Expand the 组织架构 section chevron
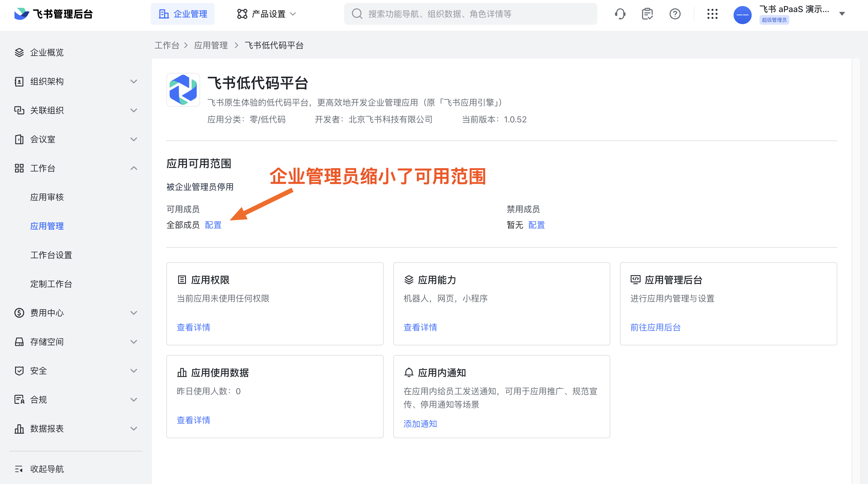Screen dimensions: 868x484 tap(134, 81)
